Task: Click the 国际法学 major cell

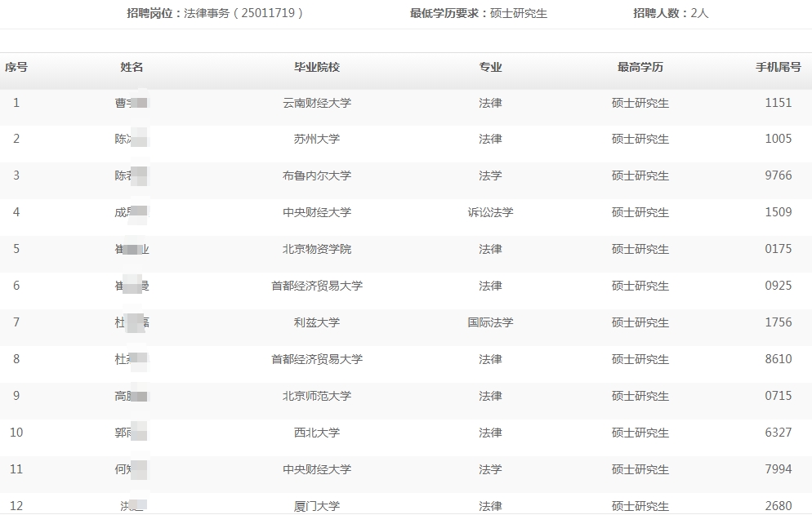Action: click(x=490, y=322)
